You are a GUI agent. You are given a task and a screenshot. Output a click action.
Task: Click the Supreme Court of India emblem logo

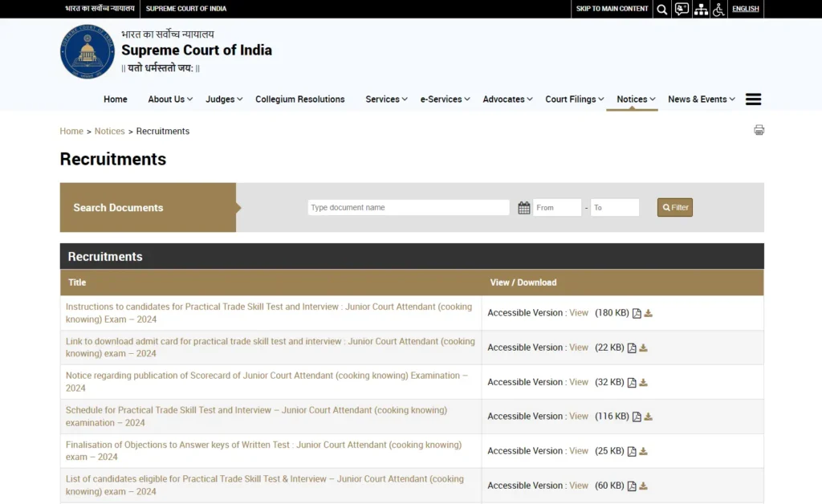click(x=87, y=52)
